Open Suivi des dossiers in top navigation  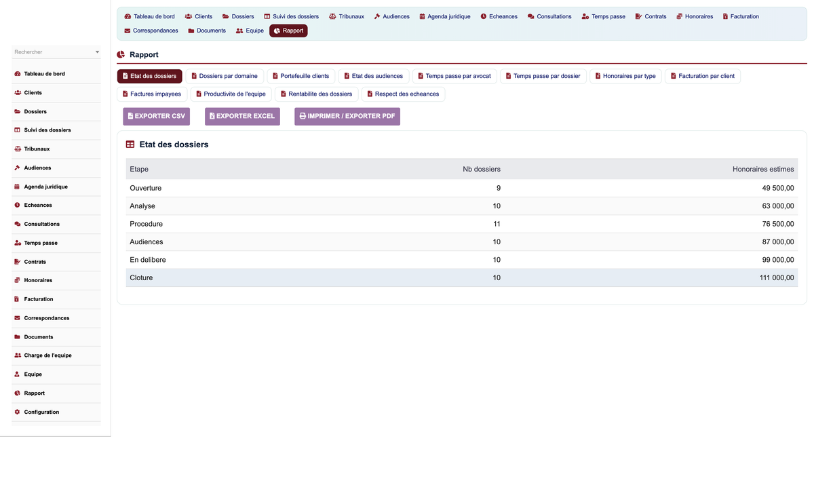(291, 16)
